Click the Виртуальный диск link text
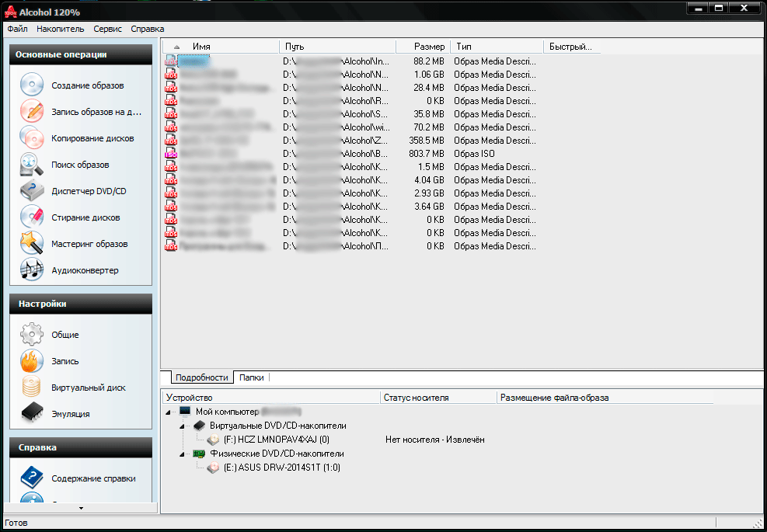The height and width of the screenshot is (532, 767). [x=89, y=388]
